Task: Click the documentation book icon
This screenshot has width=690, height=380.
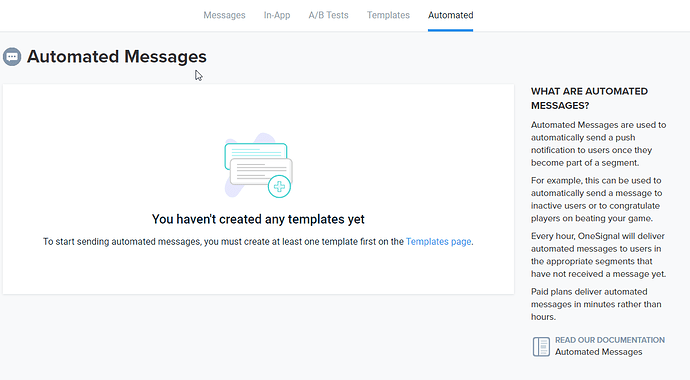Action: [541, 347]
